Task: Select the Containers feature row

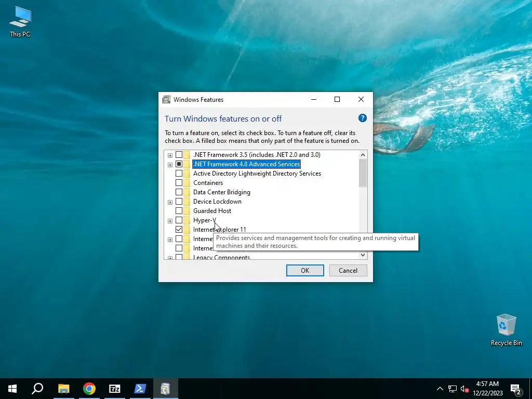Action: point(208,183)
